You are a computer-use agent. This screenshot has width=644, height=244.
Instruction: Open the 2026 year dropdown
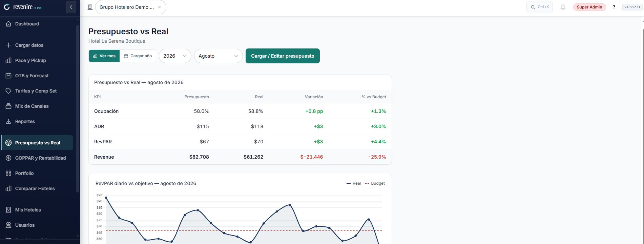click(x=175, y=56)
